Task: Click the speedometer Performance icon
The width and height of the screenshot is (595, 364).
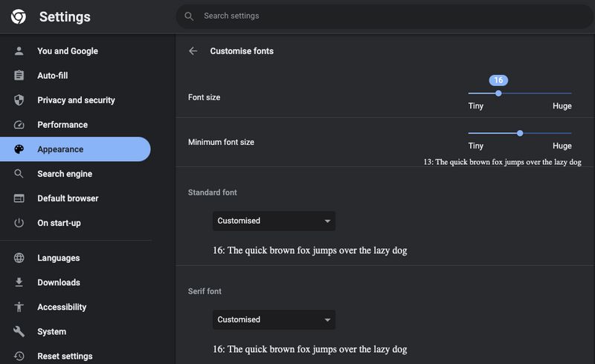Action: [x=19, y=125]
